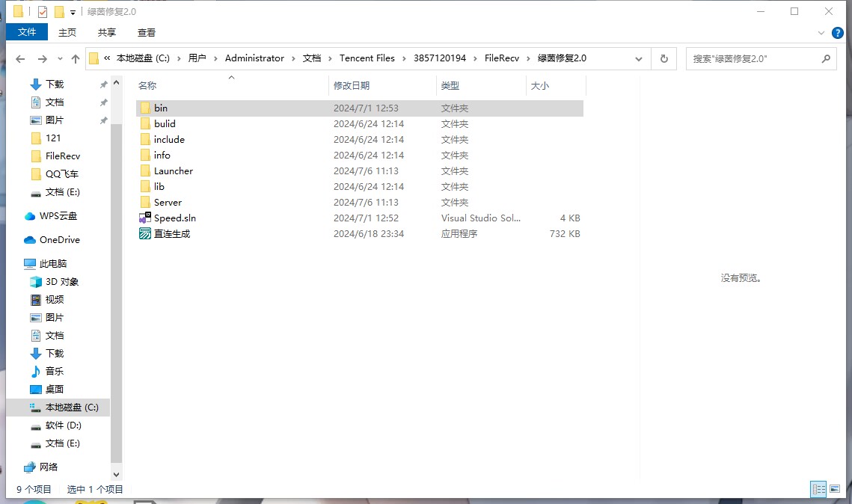The height and width of the screenshot is (504, 852).
Task: Click the FileRecv breadcrumb in the address bar
Action: pos(501,58)
